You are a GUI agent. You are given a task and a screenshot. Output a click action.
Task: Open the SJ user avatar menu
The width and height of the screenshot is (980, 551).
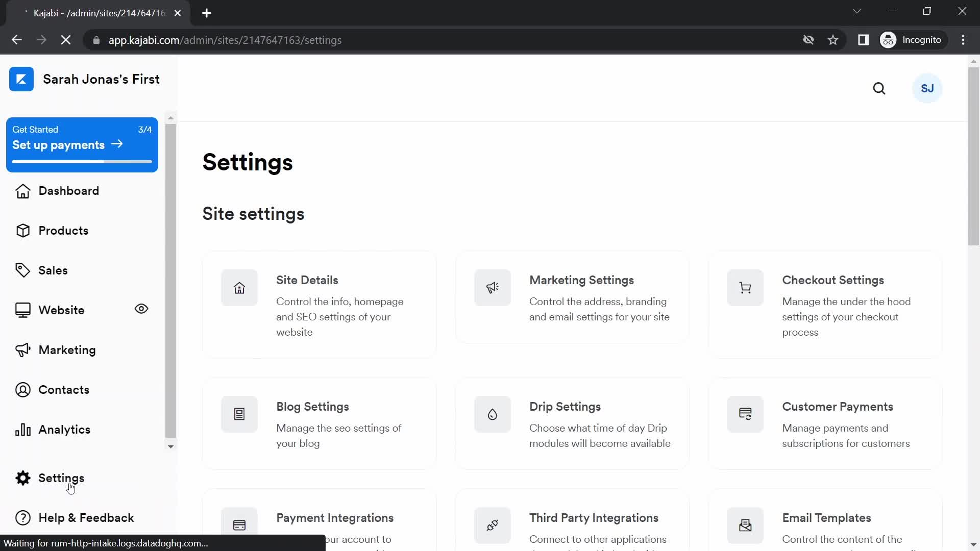pos(927,88)
